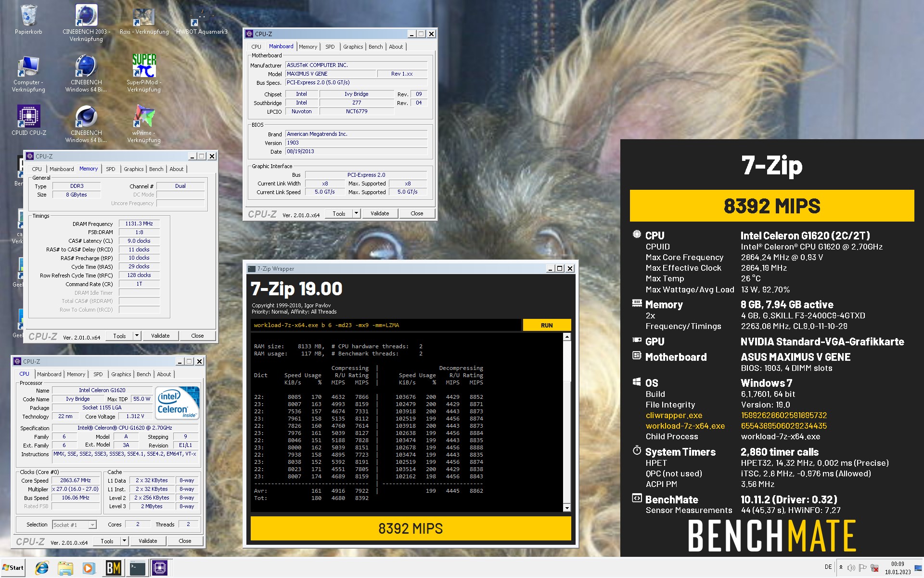Image resolution: width=924 pixels, height=578 pixels.
Task: Click BIOS version 1903 field
Action: coord(356,143)
